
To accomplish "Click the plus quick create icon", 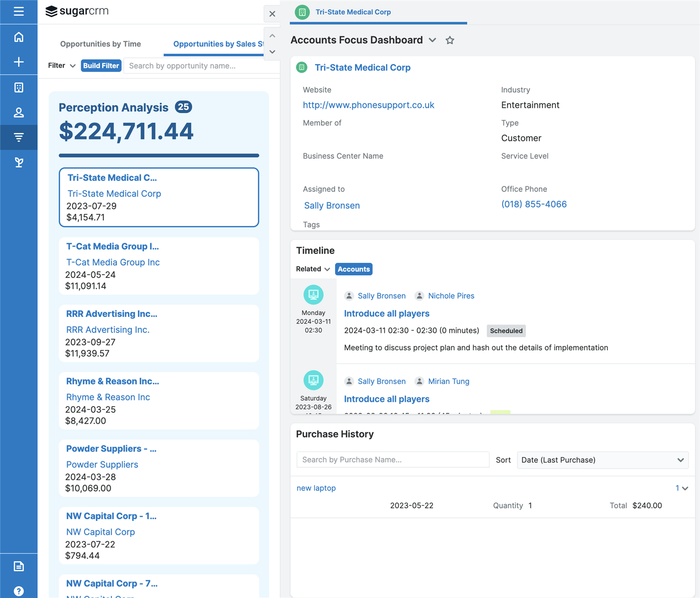I will point(19,62).
